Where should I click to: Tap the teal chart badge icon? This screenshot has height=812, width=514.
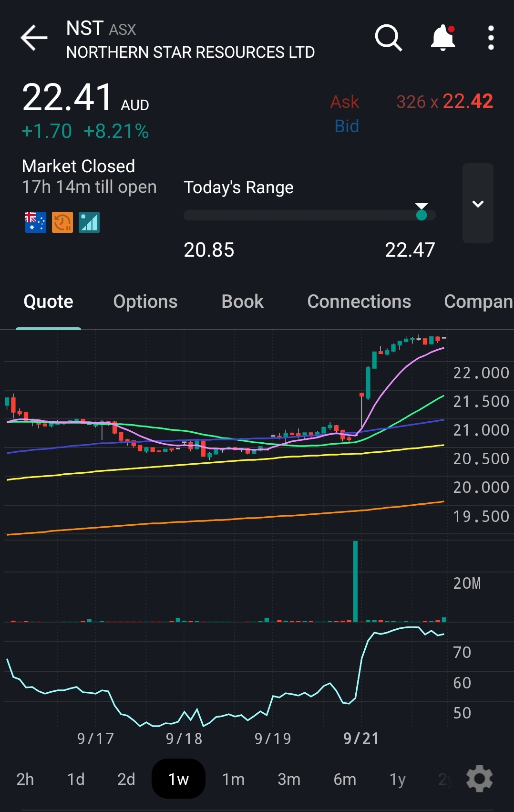[x=89, y=222]
